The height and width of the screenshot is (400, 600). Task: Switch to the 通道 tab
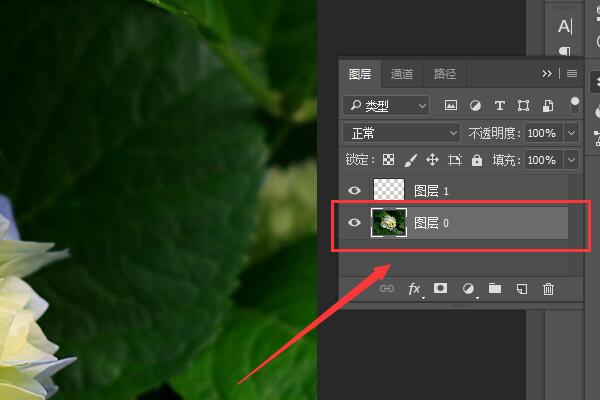402,74
